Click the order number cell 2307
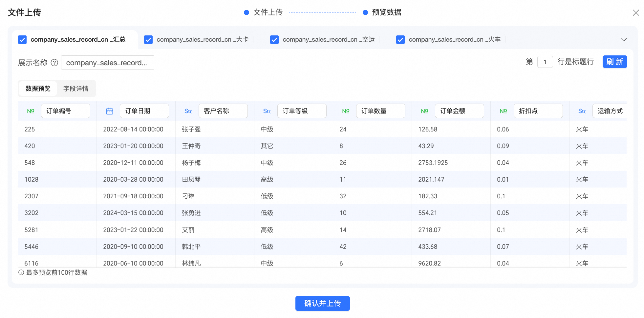The width and height of the screenshot is (644, 318). point(32,196)
